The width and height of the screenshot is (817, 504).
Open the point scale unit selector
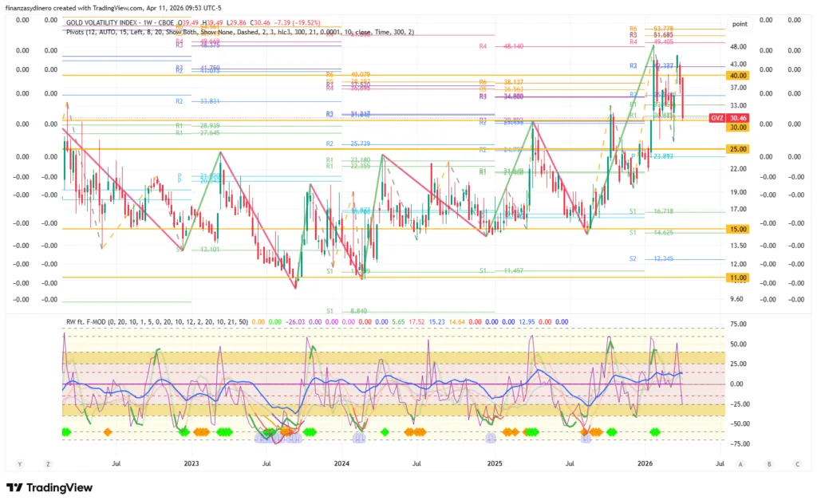point(739,24)
